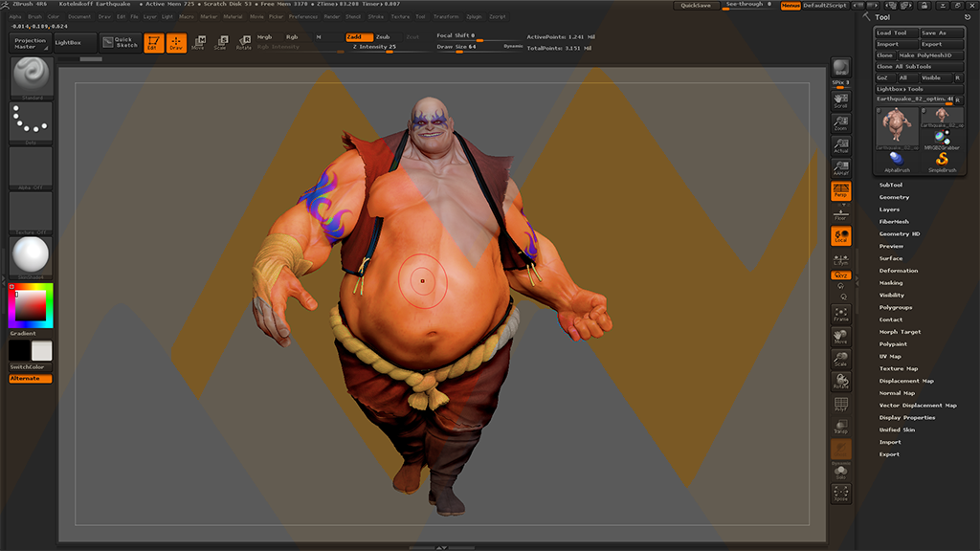Expand the Deformation section

899,271
